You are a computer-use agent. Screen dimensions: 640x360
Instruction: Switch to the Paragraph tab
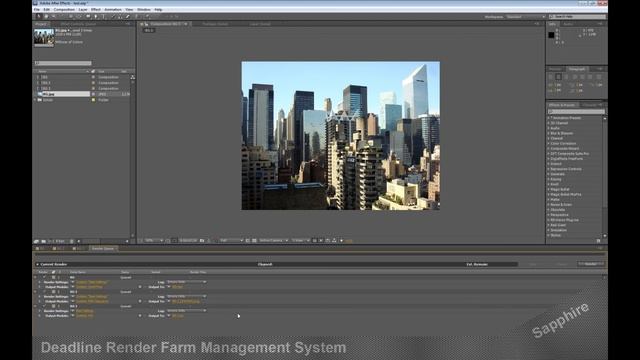coord(577,69)
